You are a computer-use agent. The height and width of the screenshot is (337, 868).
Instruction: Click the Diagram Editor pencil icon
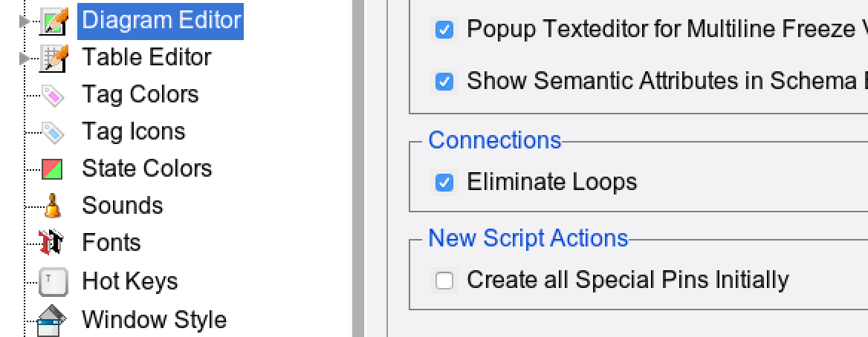[54, 22]
